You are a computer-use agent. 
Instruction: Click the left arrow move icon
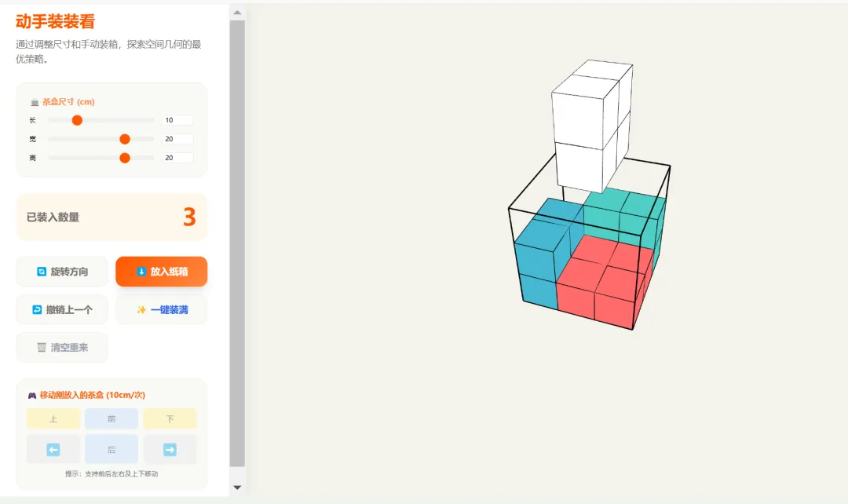53,449
